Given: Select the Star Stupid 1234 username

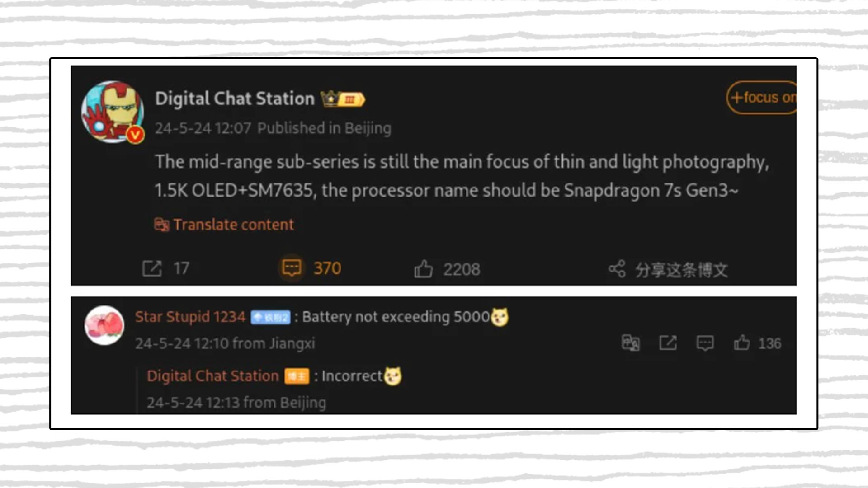Looking at the screenshot, I should pyautogui.click(x=189, y=316).
